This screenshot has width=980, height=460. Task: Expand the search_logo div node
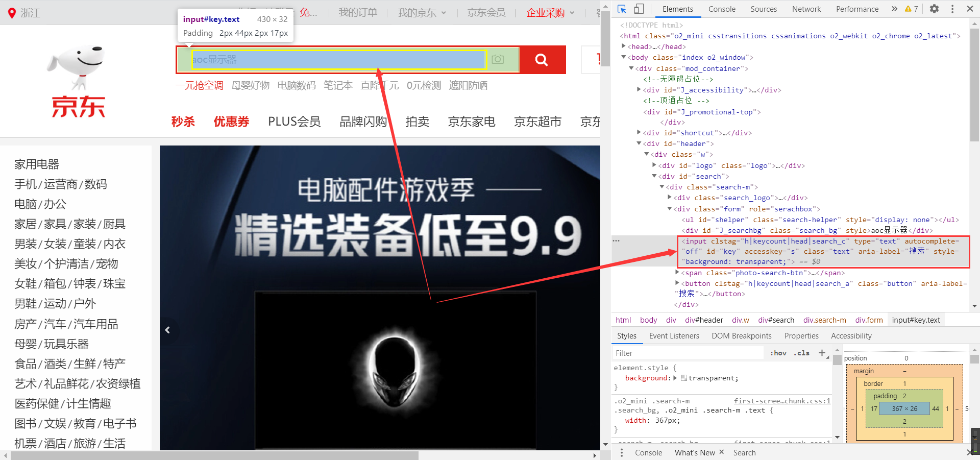coord(670,197)
